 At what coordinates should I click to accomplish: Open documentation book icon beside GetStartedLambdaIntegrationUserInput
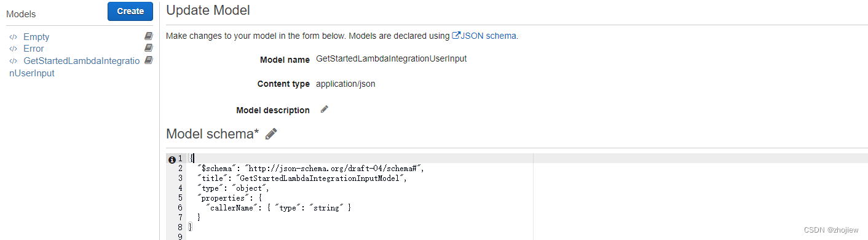[148, 60]
